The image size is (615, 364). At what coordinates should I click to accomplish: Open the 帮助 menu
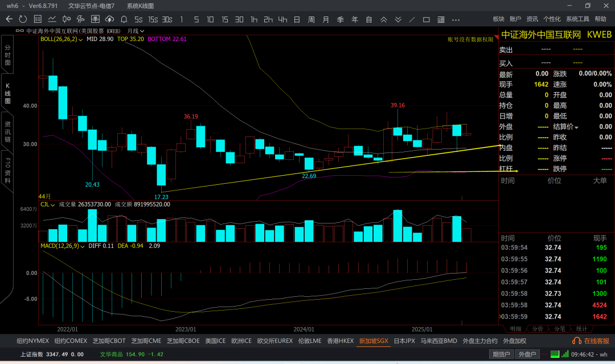click(601, 19)
